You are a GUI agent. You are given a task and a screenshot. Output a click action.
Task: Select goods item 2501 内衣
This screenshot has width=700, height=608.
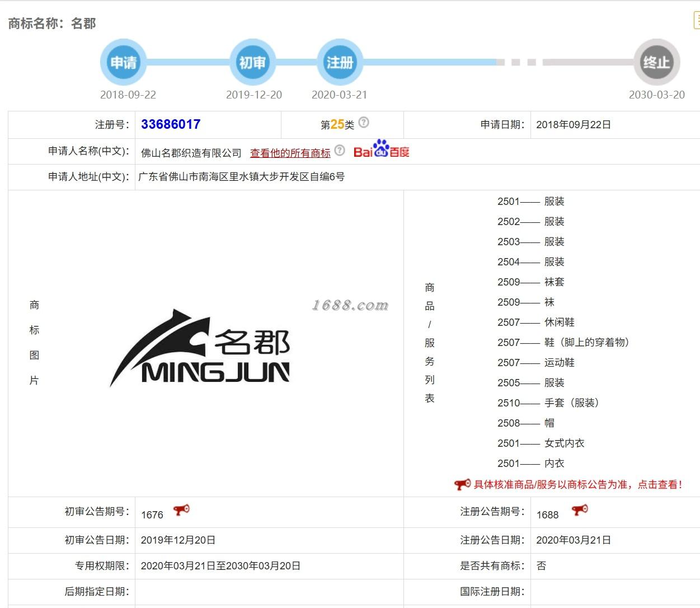pos(531,464)
